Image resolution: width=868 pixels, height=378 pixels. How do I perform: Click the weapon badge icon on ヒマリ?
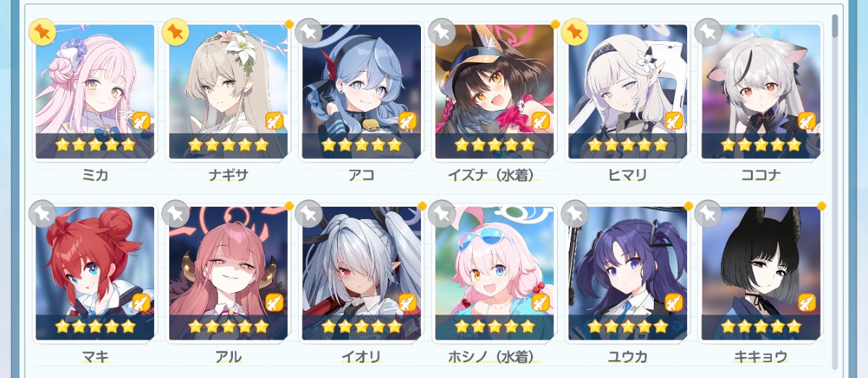[x=673, y=120]
